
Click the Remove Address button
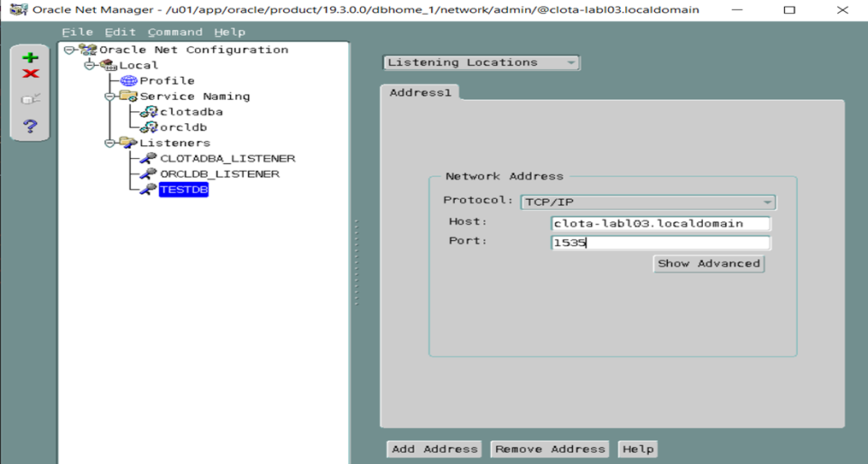pyautogui.click(x=550, y=449)
